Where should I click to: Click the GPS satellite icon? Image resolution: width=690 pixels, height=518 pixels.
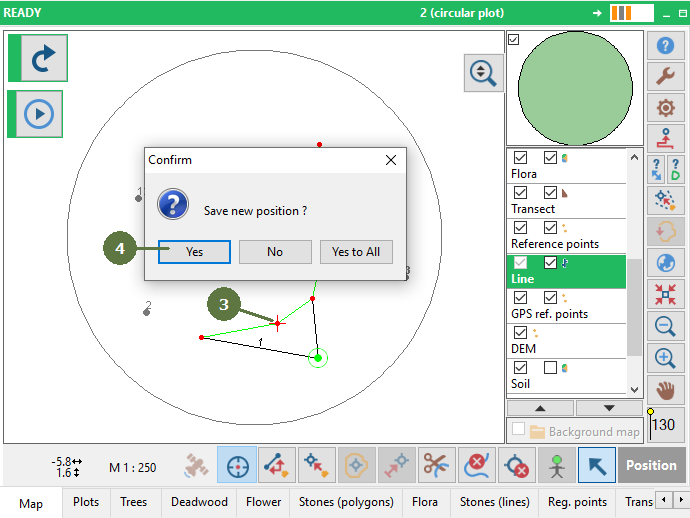point(196,465)
